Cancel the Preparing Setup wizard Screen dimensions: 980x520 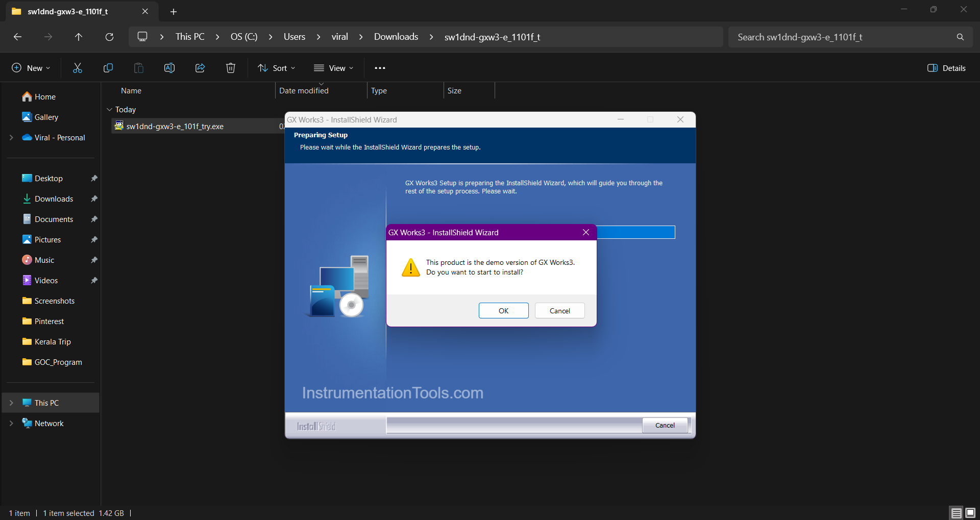coord(665,425)
